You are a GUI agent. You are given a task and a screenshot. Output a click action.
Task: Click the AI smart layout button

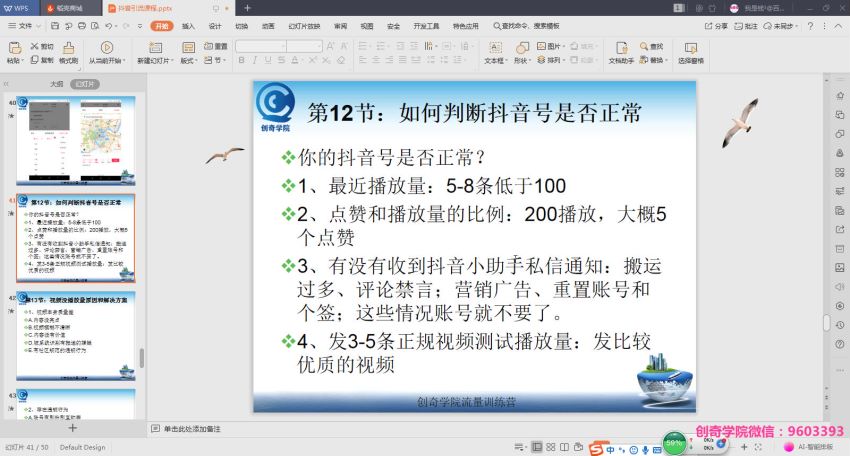[809, 447]
